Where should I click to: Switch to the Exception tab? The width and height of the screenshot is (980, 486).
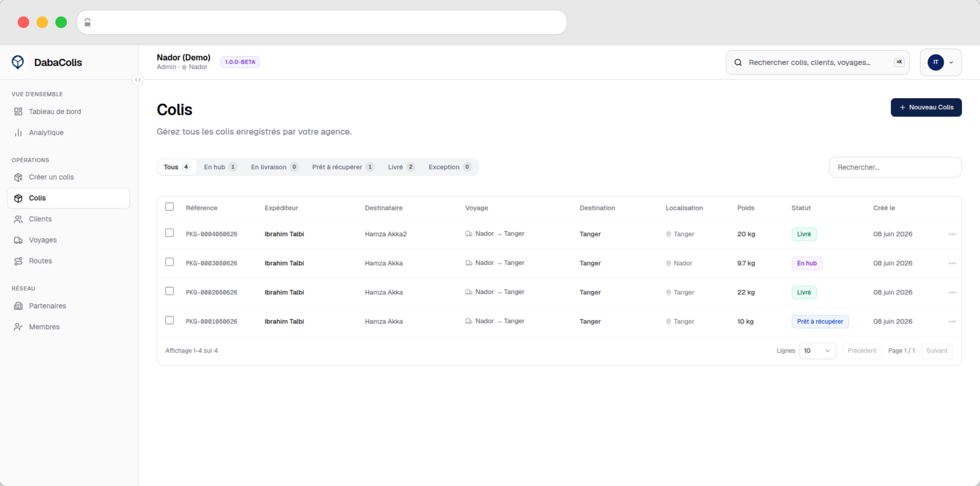450,167
